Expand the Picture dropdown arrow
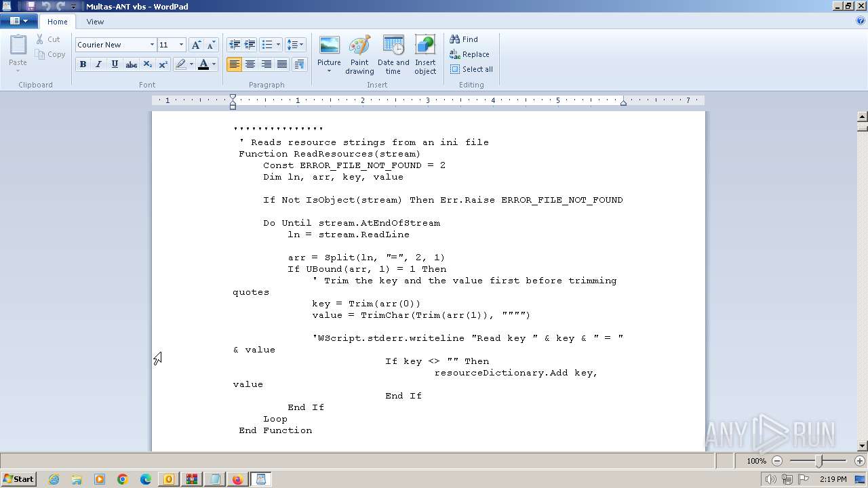Image resolution: width=868 pixels, height=488 pixels. click(x=330, y=70)
